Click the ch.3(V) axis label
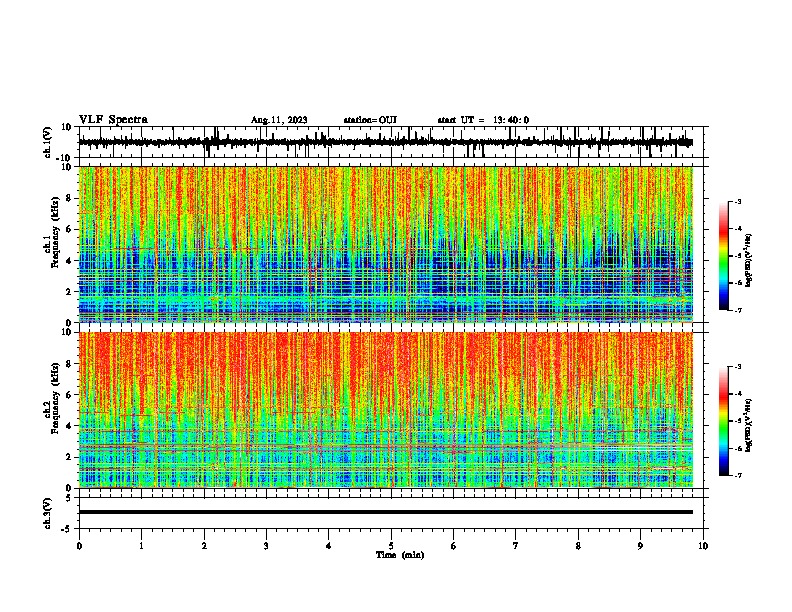 click(48, 513)
